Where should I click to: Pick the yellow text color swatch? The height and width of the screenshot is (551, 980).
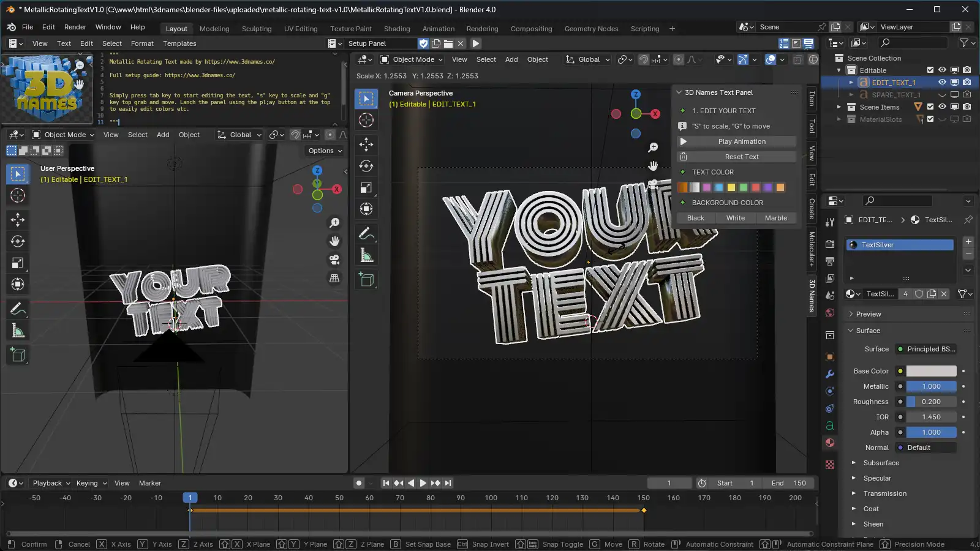click(731, 187)
